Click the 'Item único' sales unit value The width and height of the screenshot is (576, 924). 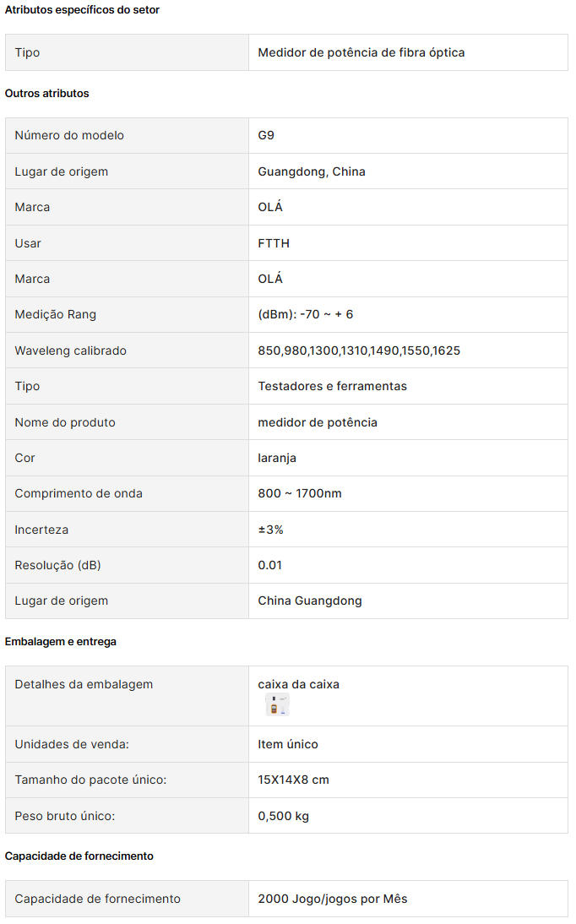coord(288,744)
